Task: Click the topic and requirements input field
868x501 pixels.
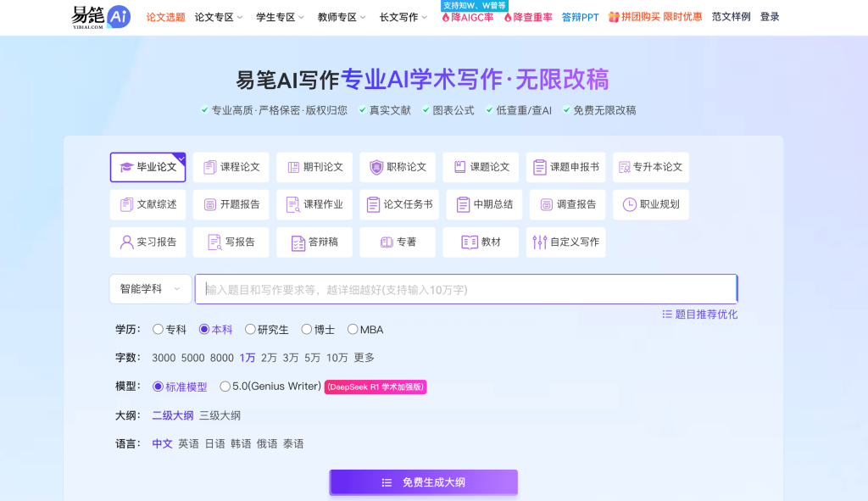Action: point(465,288)
